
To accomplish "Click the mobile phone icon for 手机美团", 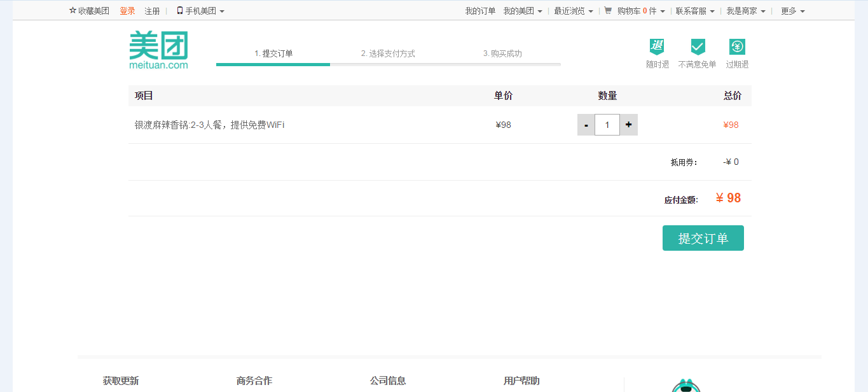I will [179, 11].
